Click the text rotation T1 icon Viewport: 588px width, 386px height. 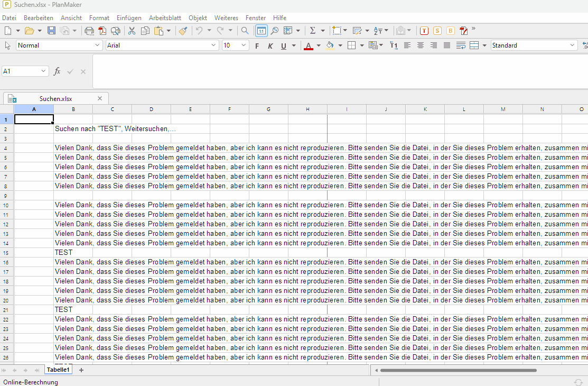coord(394,45)
